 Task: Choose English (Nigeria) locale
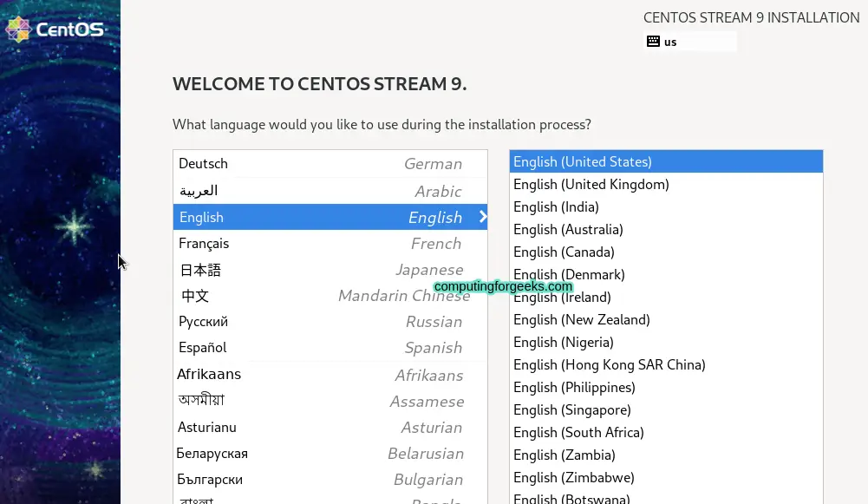pos(666,343)
